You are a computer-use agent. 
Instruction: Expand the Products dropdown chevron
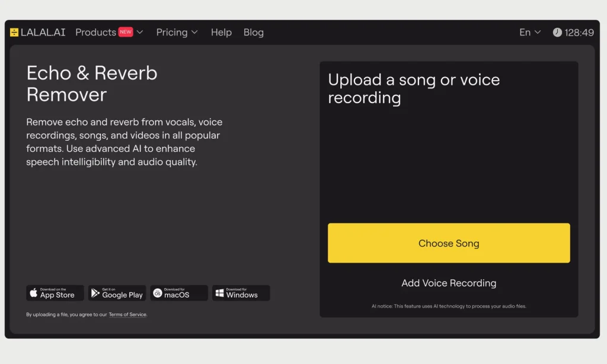[x=140, y=33]
